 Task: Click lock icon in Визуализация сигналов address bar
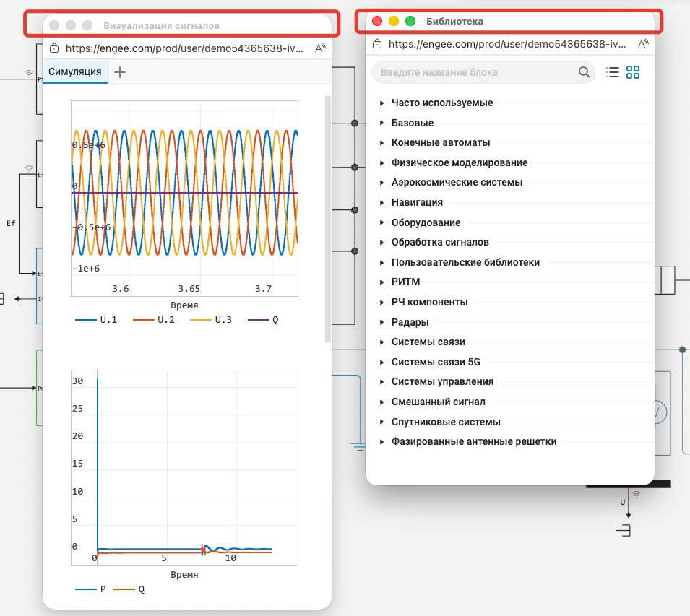click(54, 49)
